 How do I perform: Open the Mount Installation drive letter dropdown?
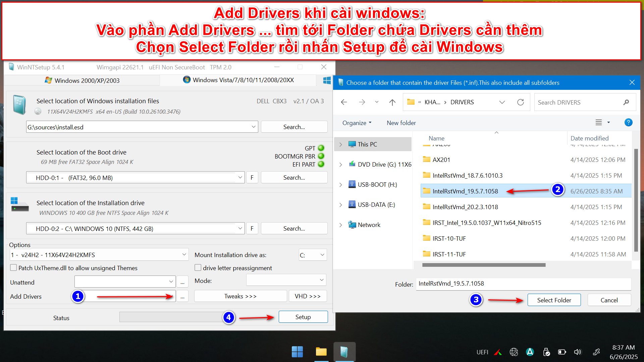(322, 255)
